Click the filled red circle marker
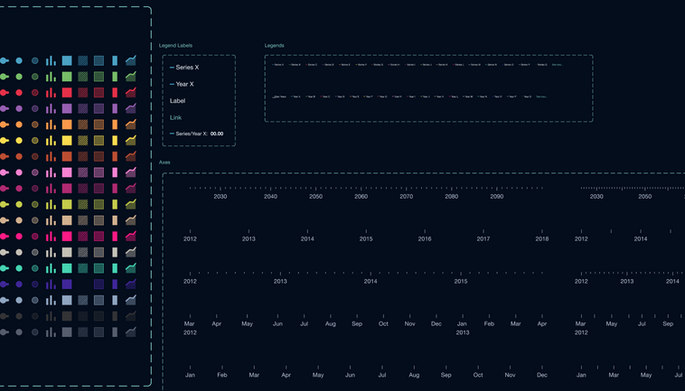Screen dimensions: 685x391 (x=19, y=93)
